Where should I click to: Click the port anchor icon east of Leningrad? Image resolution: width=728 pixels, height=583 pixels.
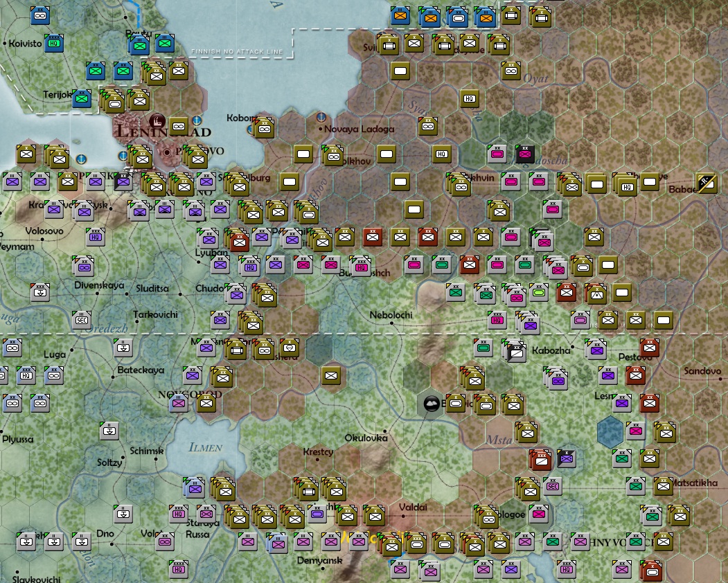[197, 120]
